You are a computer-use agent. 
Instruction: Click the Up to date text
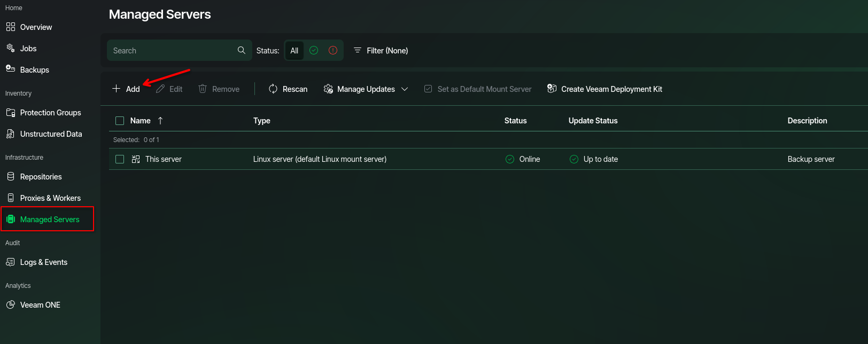point(601,159)
